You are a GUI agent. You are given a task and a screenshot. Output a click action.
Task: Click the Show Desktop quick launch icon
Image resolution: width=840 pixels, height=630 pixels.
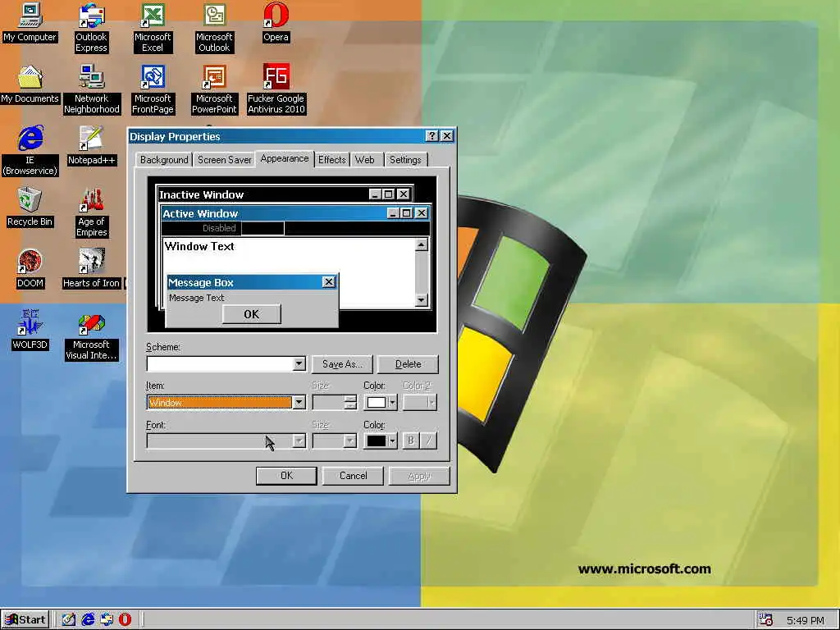tap(68, 620)
